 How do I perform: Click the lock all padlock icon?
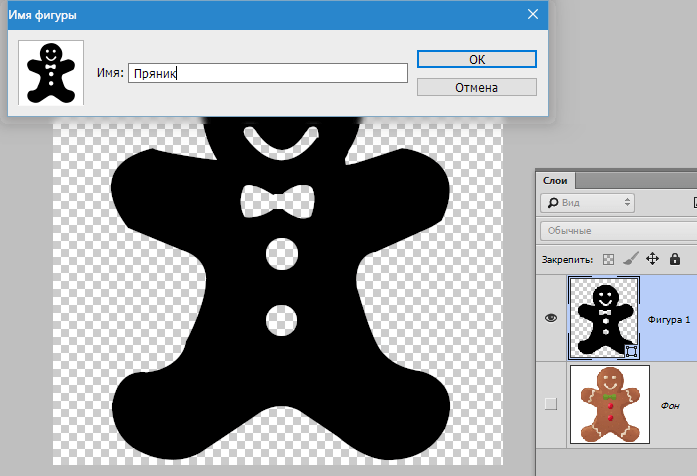coord(675,258)
